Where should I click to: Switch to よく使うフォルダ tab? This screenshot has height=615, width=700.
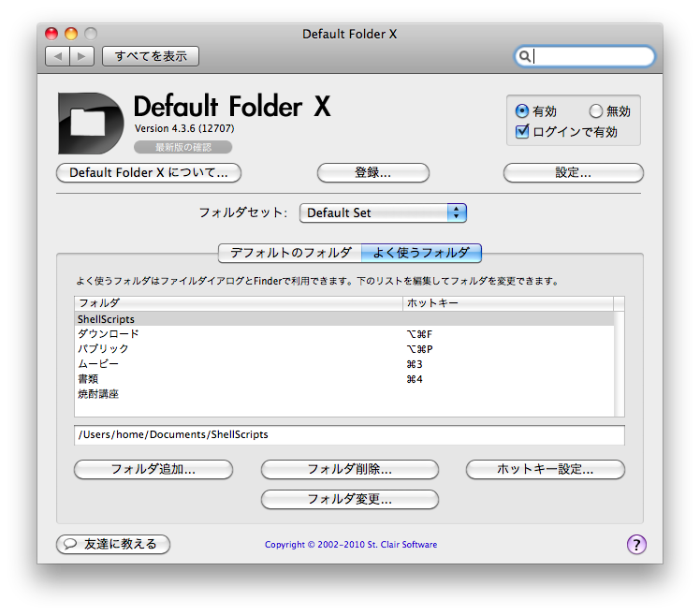coord(421,253)
